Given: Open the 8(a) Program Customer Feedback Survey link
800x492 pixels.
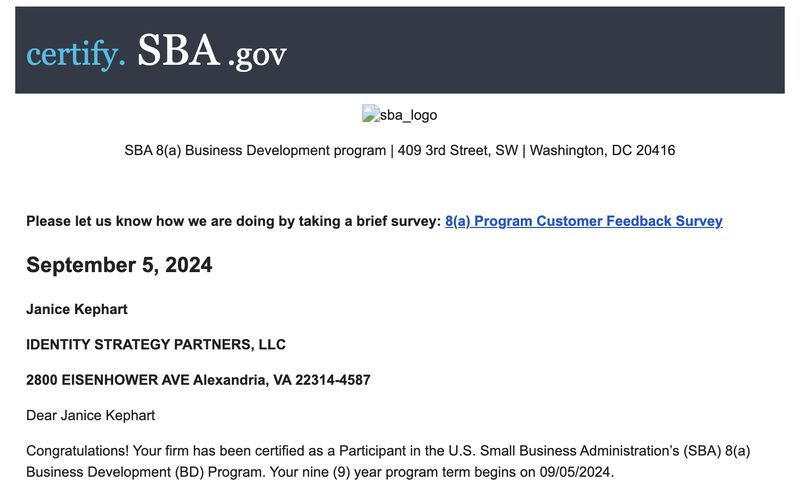Looking at the screenshot, I should (584, 221).
